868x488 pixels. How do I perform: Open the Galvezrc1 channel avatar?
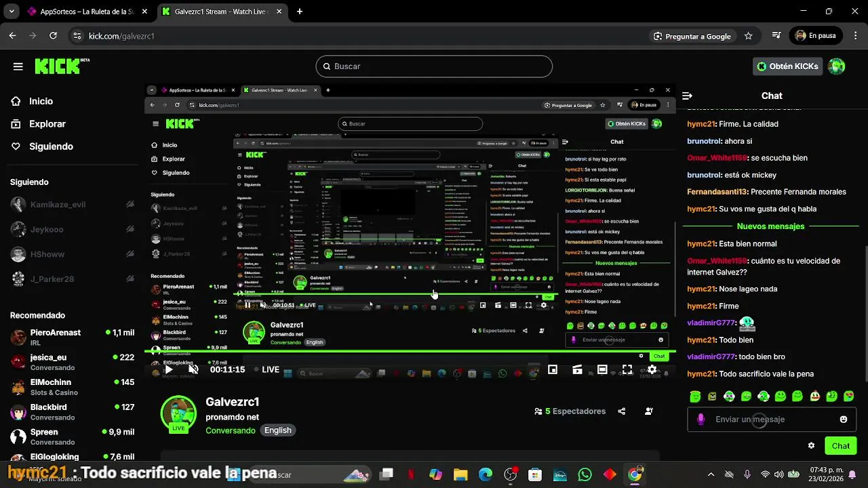[x=178, y=413]
